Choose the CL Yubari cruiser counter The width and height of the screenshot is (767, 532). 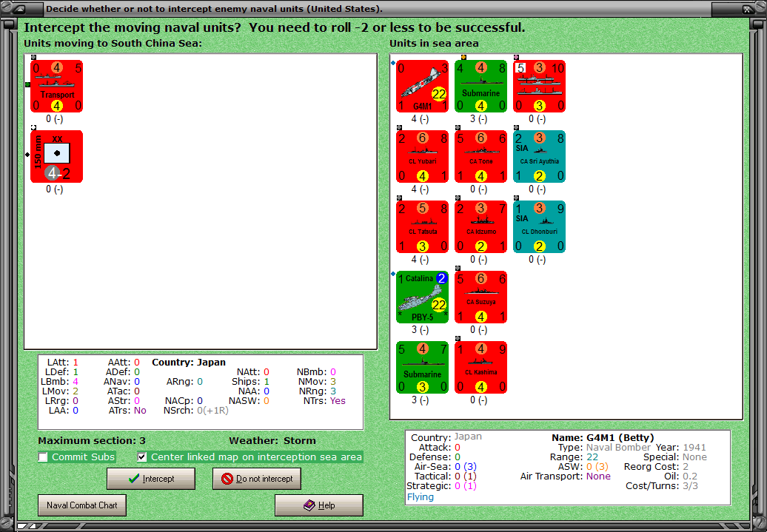tap(422, 156)
